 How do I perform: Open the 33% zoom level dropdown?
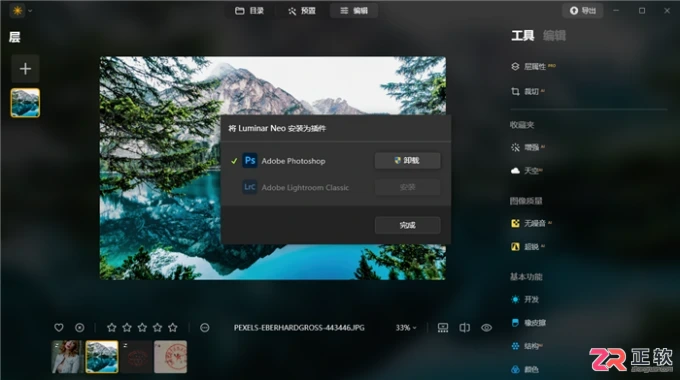(405, 328)
